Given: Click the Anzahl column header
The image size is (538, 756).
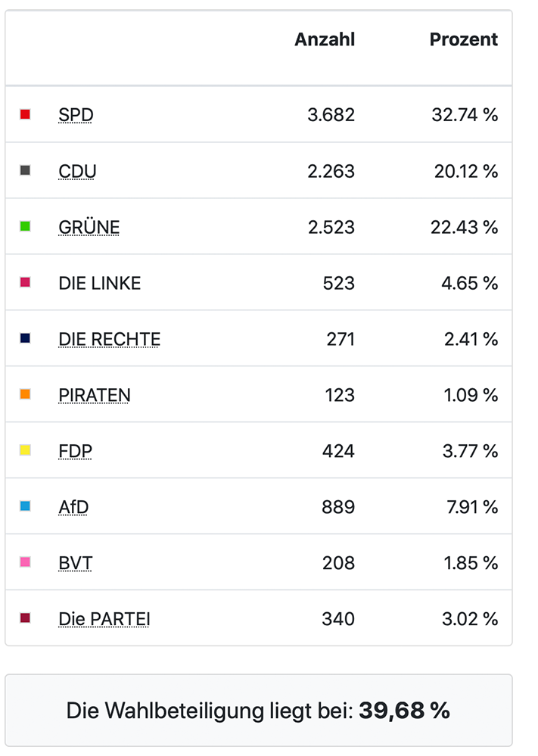Looking at the screenshot, I should pyautogui.click(x=325, y=39).
